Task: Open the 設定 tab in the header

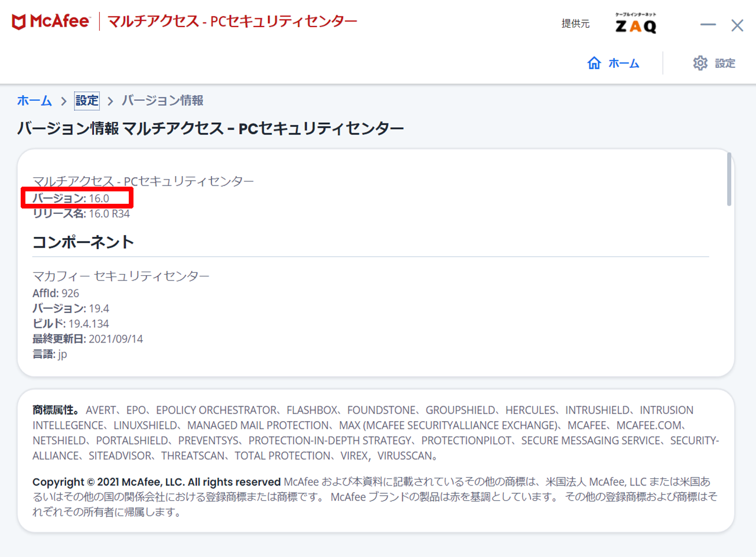Action: [714, 63]
